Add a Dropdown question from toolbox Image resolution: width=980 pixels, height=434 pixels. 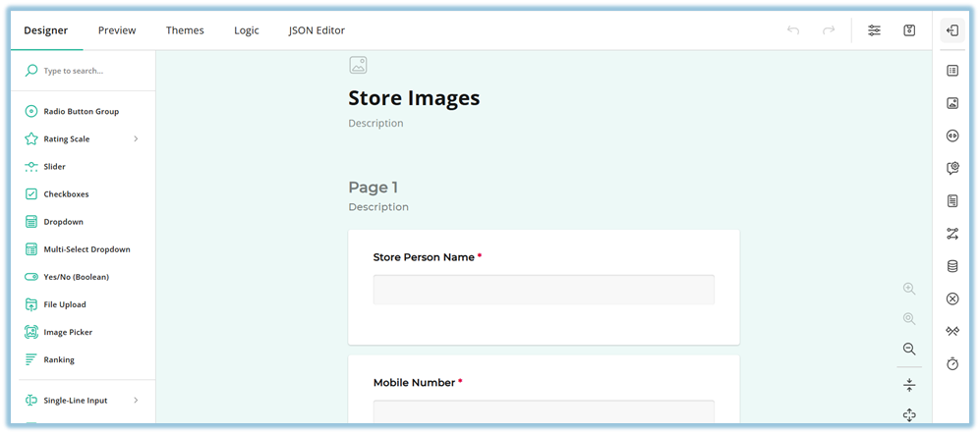[63, 222]
